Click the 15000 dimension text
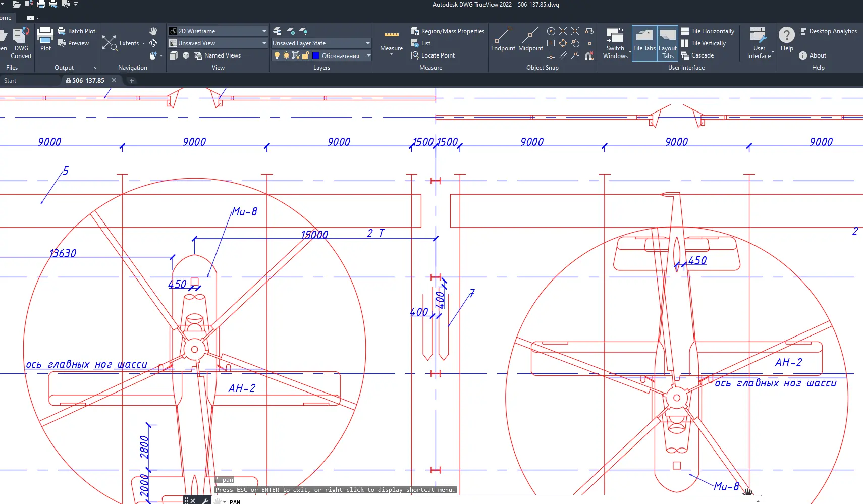863x504 pixels. click(x=314, y=235)
